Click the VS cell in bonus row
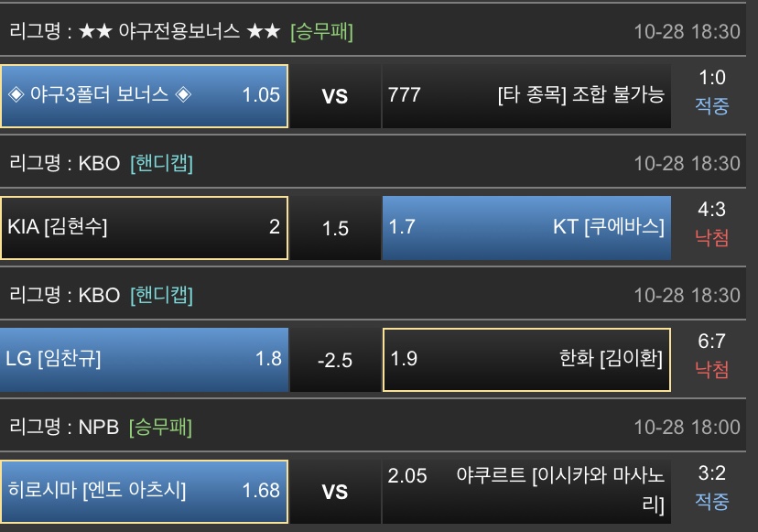This screenshot has height=532, width=758. [335, 96]
